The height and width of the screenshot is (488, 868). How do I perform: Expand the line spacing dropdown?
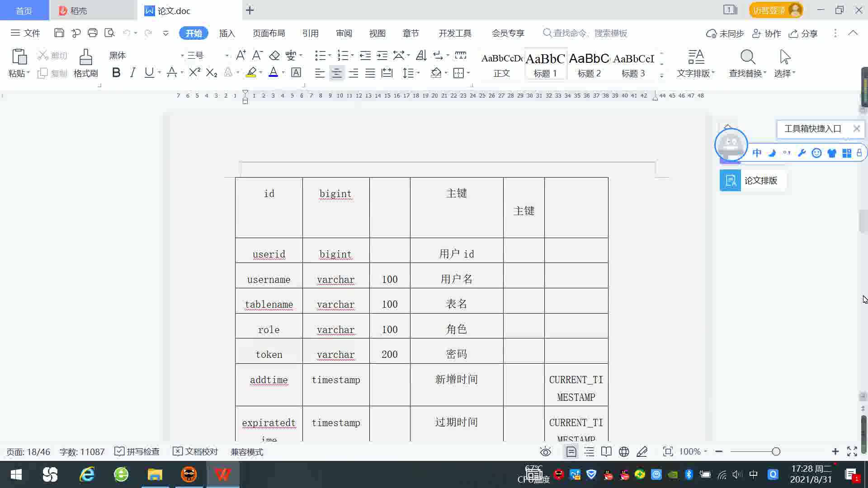[419, 73]
